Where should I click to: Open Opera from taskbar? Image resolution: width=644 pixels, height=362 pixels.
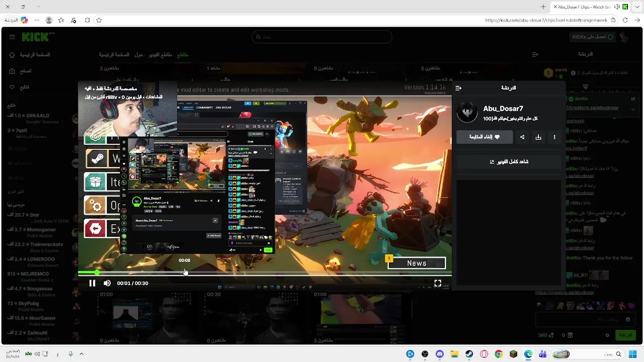(x=484, y=354)
